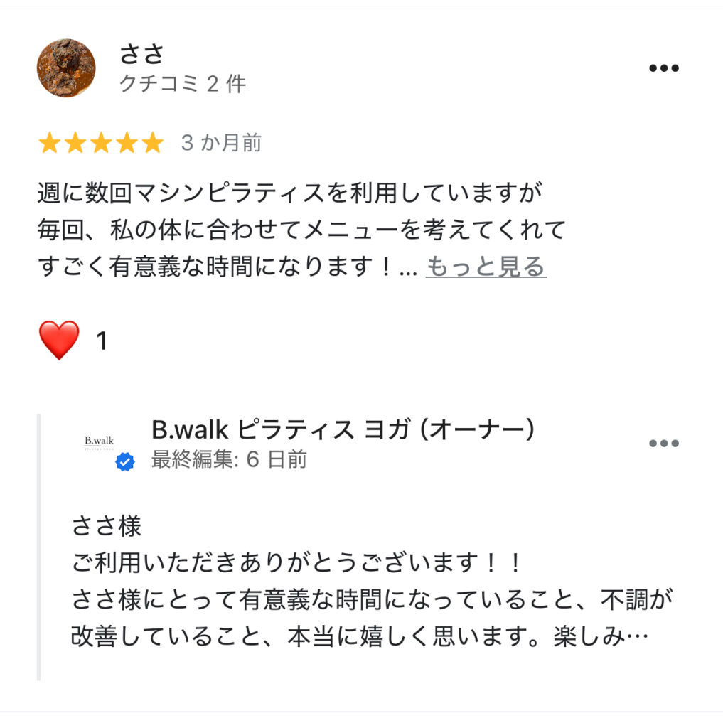This screenshot has height=728, width=723.
Task: Click the ささ様 greeting in the owner reply
Action: point(107,526)
